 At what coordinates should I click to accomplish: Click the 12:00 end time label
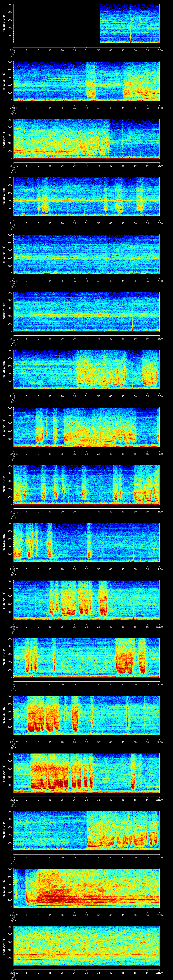coord(159,165)
